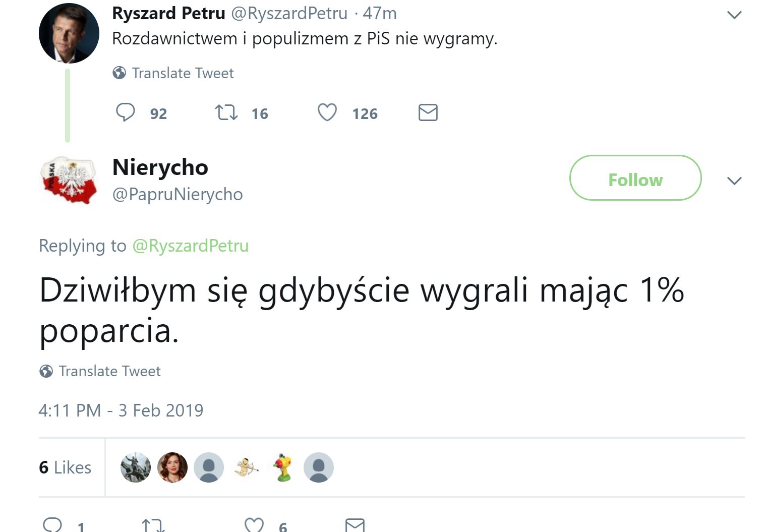
Task: Expand options chevron next to the Follow button
Action: [x=734, y=181]
